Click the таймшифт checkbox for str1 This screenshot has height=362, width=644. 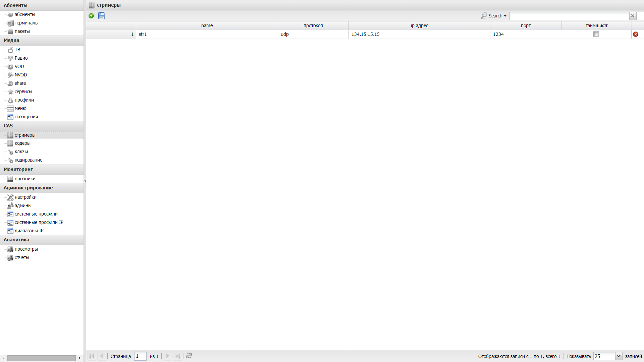coord(596,34)
